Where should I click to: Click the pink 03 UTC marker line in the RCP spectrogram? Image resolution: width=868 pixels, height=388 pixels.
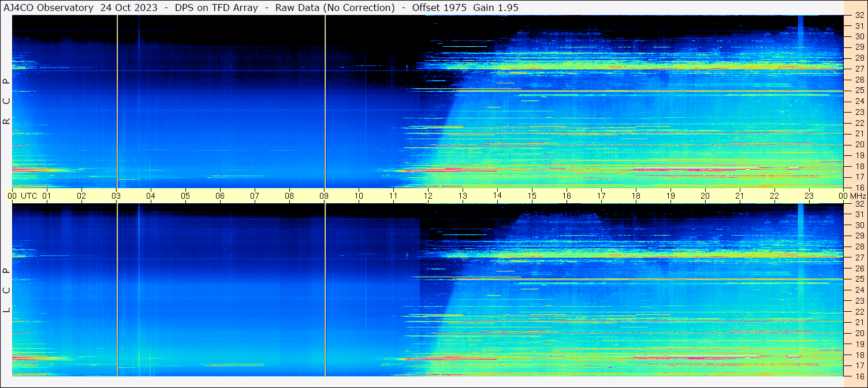pos(117,101)
